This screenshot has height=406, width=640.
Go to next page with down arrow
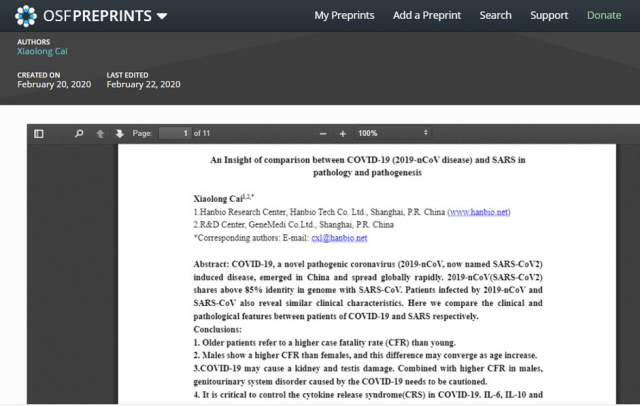tap(120, 133)
